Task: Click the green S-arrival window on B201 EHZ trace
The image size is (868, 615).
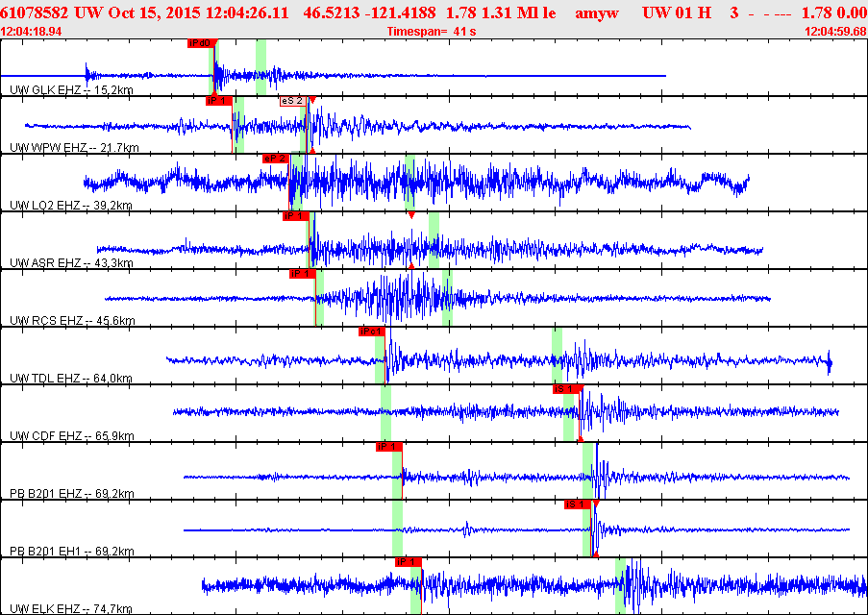Action: tap(588, 471)
